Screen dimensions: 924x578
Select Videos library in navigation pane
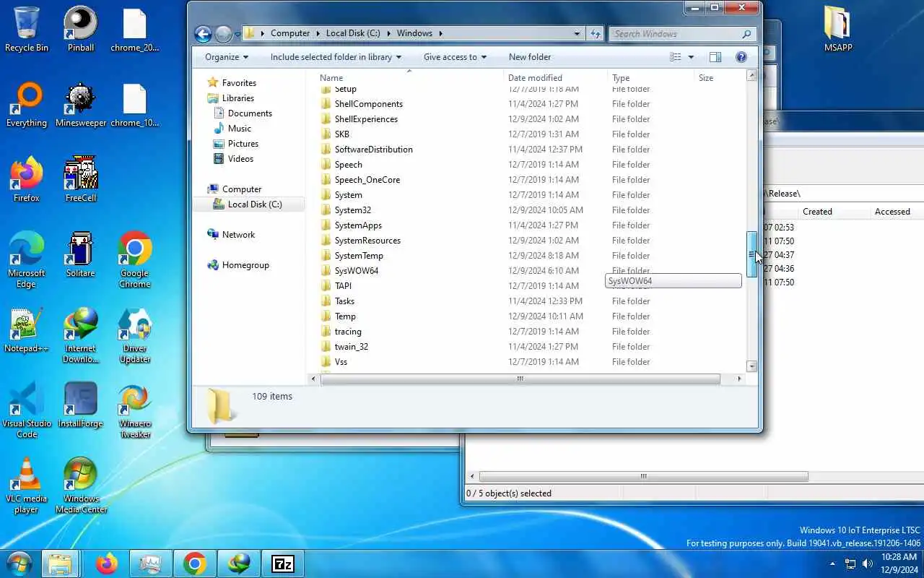tap(240, 159)
